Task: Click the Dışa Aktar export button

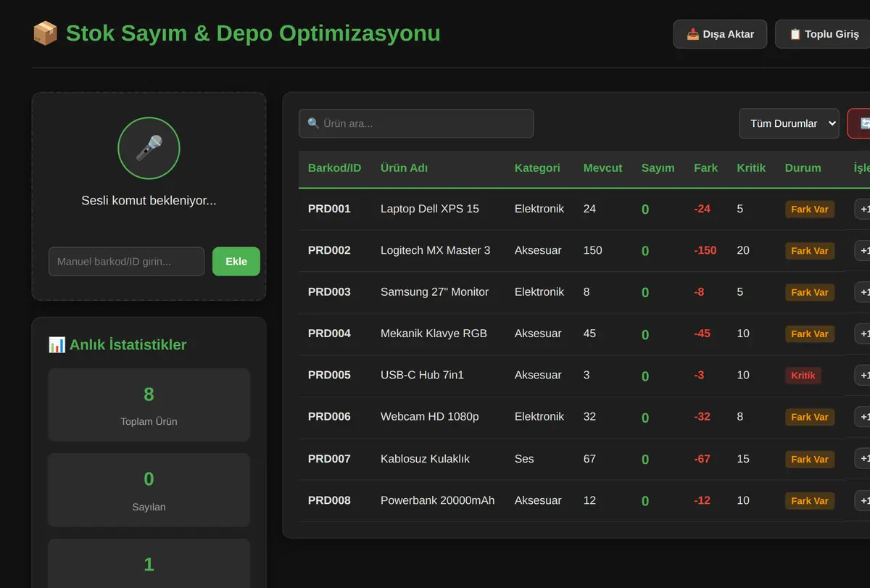Action: click(720, 34)
